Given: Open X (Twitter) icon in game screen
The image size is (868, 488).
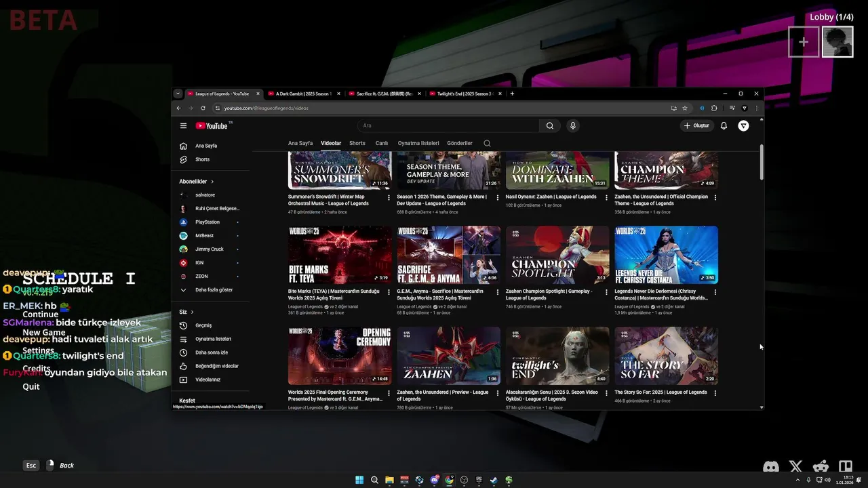Looking at the screenshot, I should [x=795, y=466].
